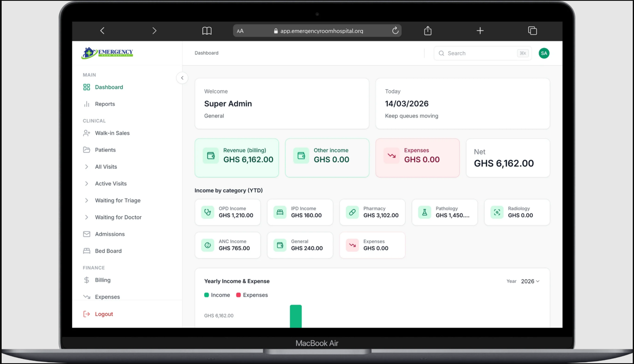Screen dimensions: 634x364
Task: Toggle Expenses series in chart legend
Action: click(252, 295)
